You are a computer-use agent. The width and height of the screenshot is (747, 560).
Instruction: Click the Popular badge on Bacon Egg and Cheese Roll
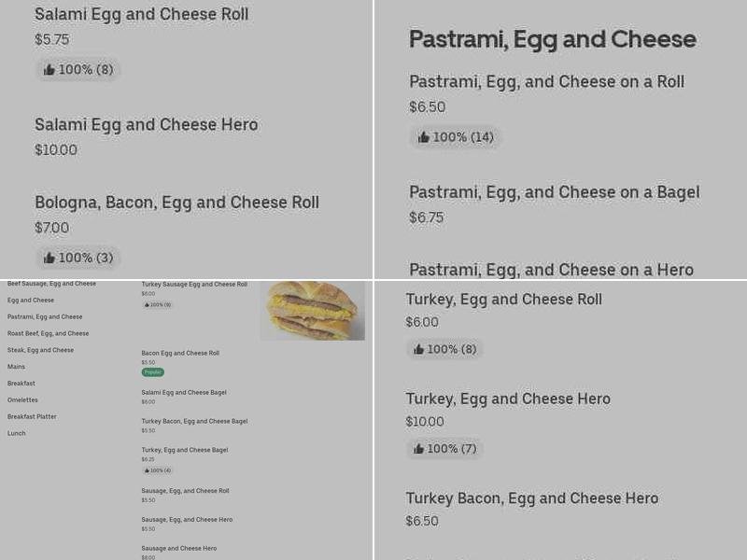[151, 372]
